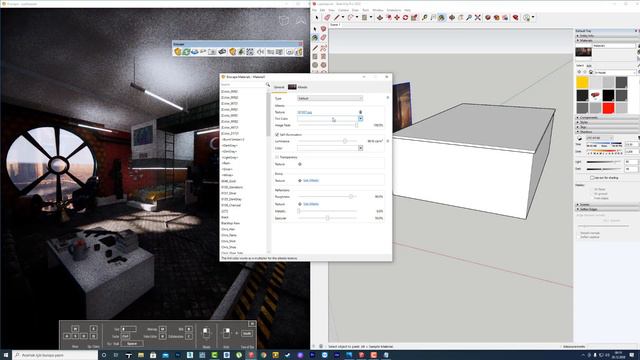Image resolution: width=640 pixels, height=360 pixels.
Task: Open the Draw menu in SketchUp
Action: (x=355, y=10)
